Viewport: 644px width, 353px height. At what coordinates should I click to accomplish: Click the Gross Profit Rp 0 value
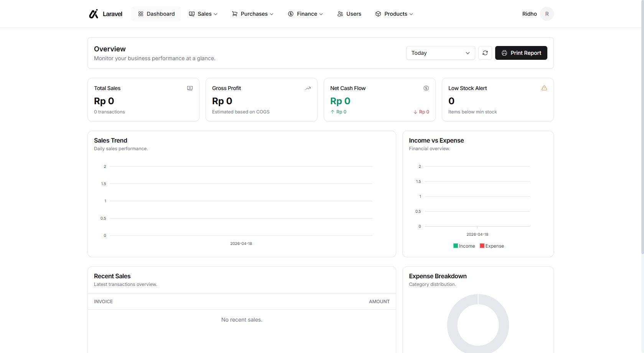pos(222,101)
